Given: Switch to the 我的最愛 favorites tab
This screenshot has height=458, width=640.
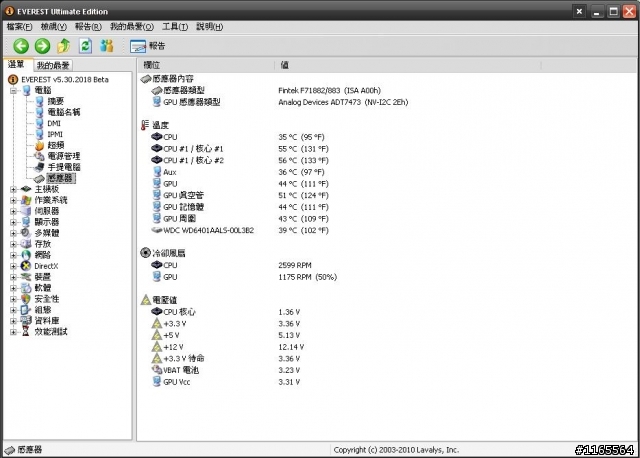Looking at the screenshot, I should (54, 65).
